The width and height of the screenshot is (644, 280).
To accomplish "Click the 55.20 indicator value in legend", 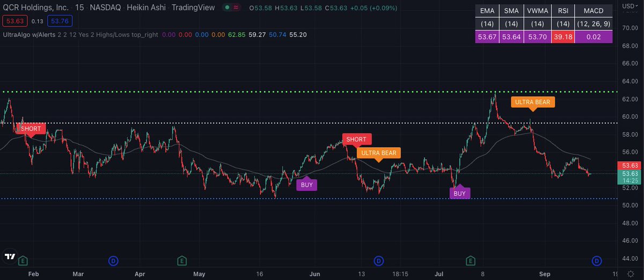I will click(x=298, y=34).
